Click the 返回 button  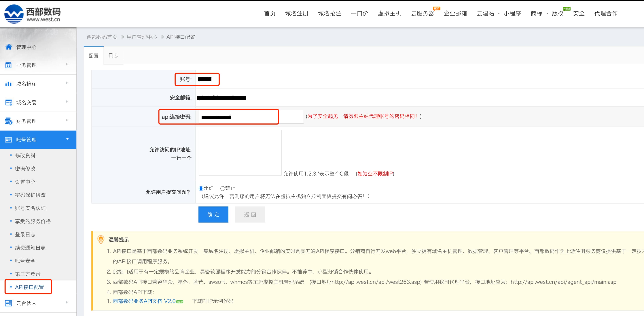click(250, 215)
